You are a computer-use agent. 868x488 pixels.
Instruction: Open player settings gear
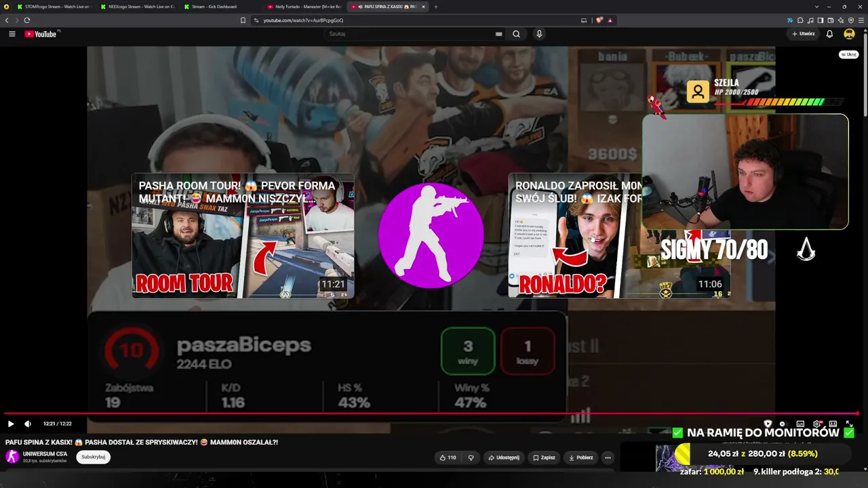(817, 424)
